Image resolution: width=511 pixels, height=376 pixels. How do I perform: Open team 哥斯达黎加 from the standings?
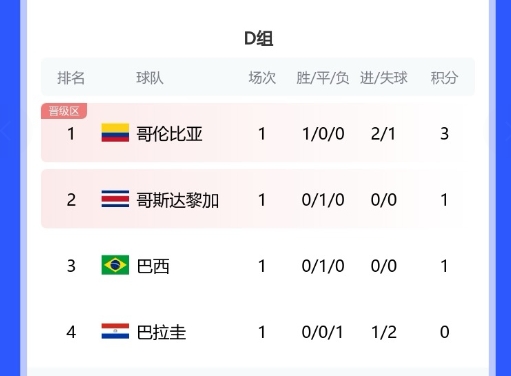(178, 200)
